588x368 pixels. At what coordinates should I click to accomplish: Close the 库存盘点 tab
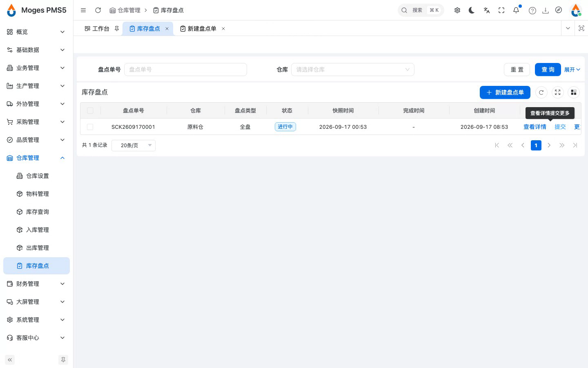(167, 29)
